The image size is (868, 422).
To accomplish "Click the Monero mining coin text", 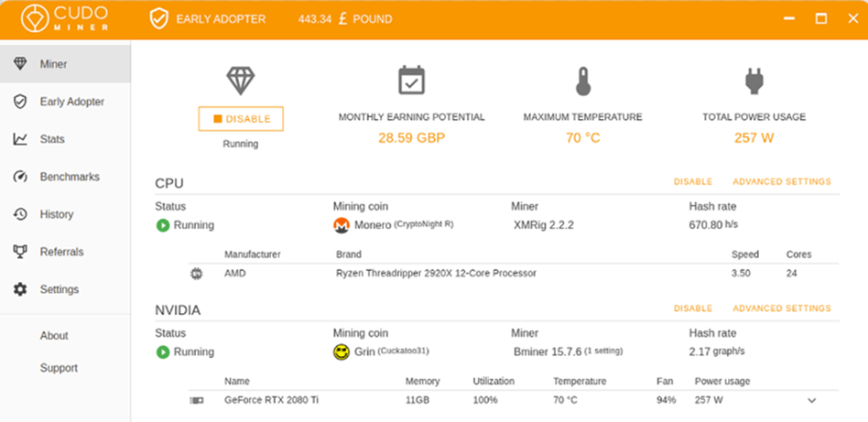I will point(404,225).
